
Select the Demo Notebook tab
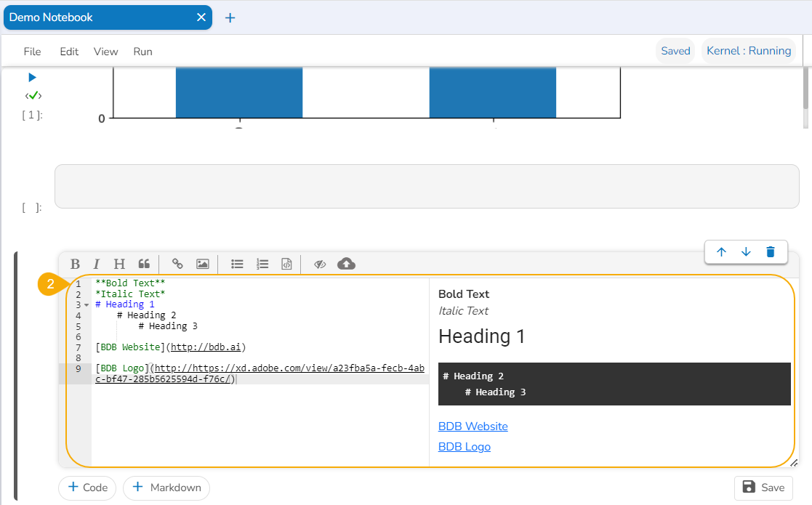tap(108, 17)
